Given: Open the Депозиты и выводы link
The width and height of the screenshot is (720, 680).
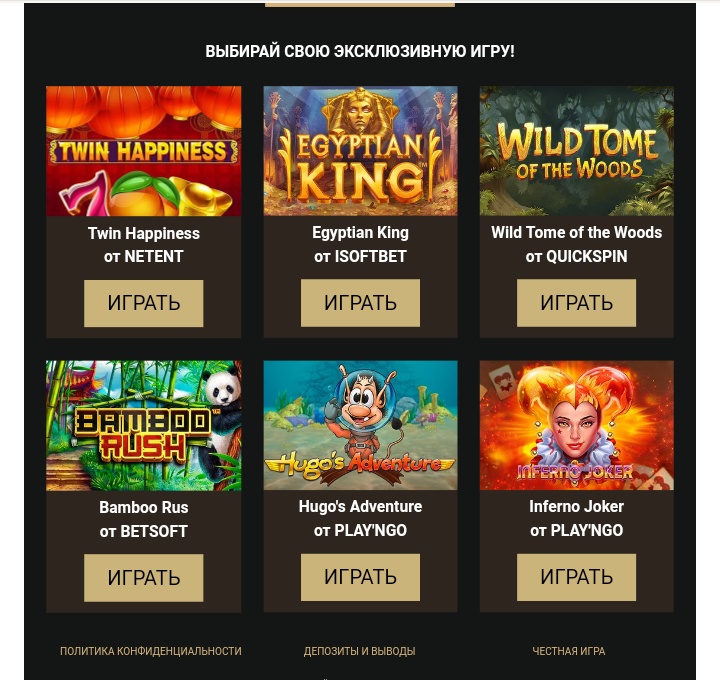Looking at the screenshot, I should [360, 651].
